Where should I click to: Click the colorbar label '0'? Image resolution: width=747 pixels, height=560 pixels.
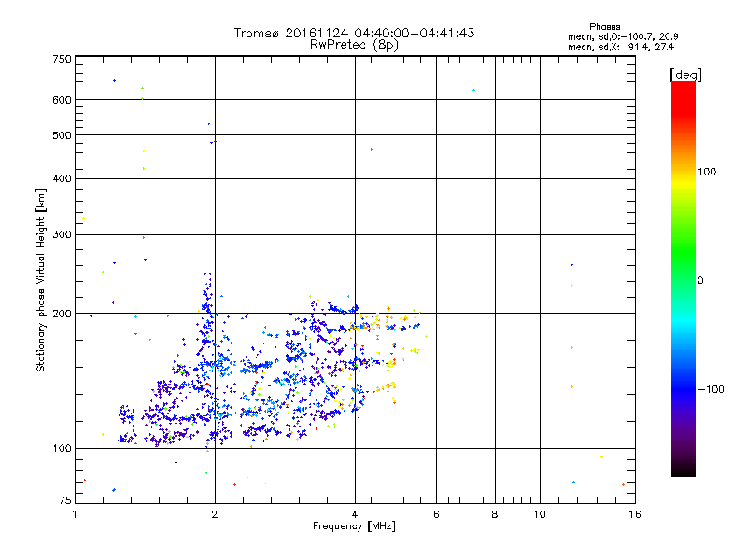click(x=700, y=281)
